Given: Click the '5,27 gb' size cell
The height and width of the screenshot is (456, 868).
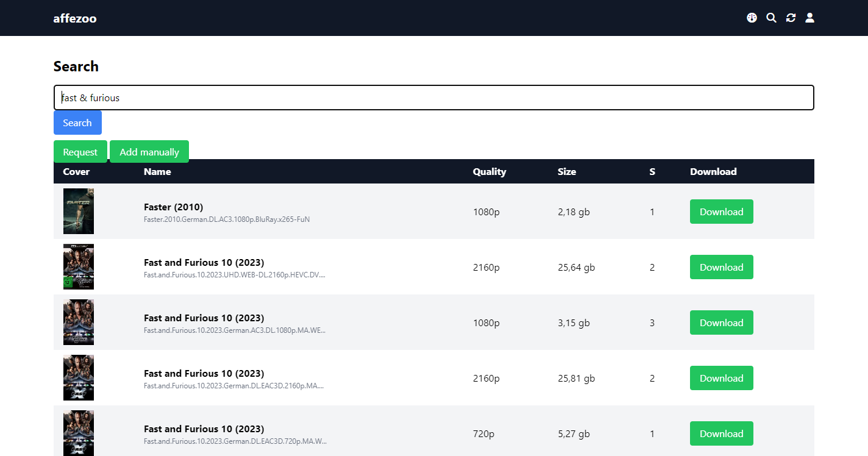Looking at the screenshot, I should (574, 434).
